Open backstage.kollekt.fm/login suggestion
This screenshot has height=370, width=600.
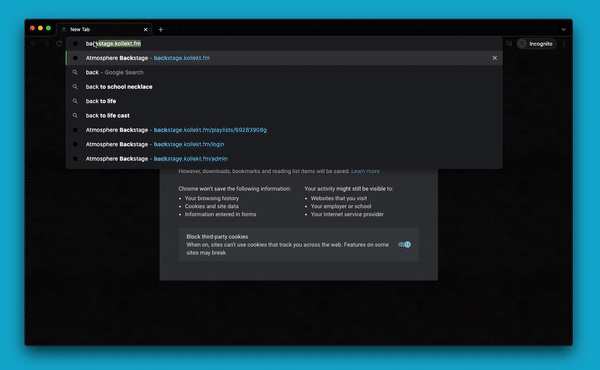[x=284, y=144]
